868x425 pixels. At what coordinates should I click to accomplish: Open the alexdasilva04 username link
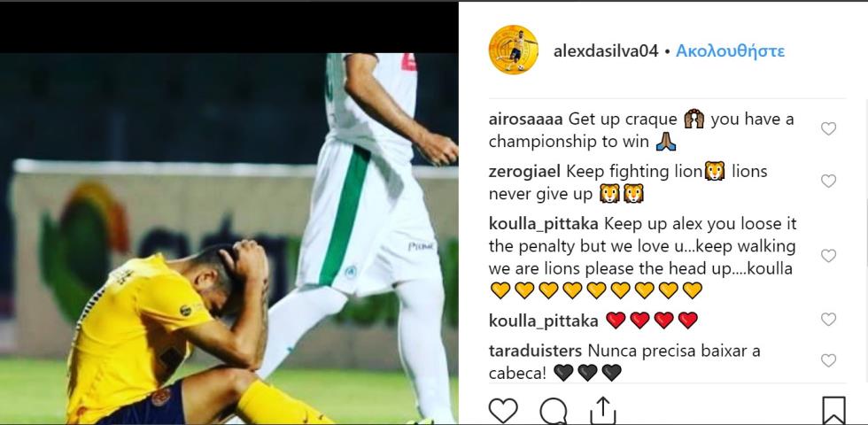606,51
